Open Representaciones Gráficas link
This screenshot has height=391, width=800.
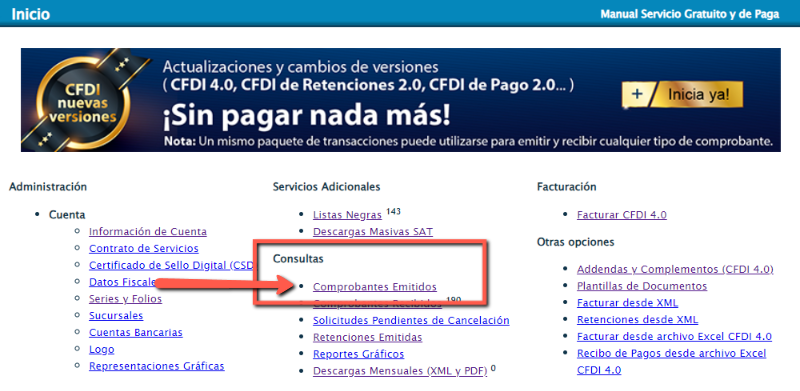[x=157, y=366]
